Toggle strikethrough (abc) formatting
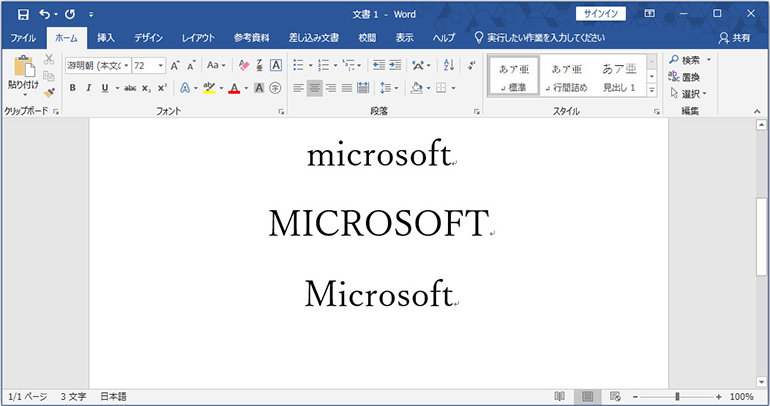Image resolution: width=770 pixels, height=406 pixels. pyautogui.click(x=130, y=88)
